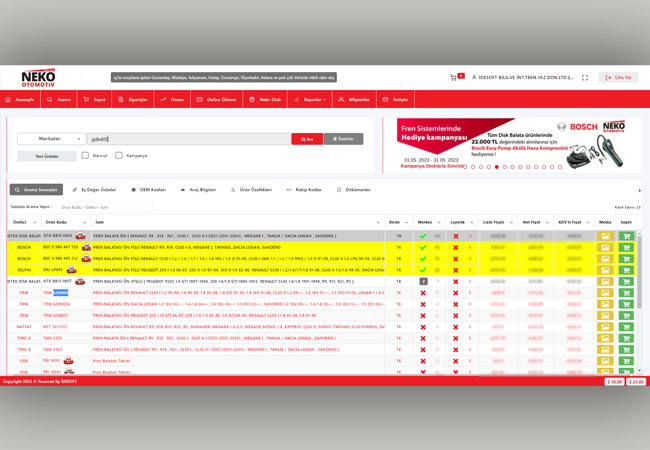Enable the Mevcut checkbox
Screen dimensions: 650x450
85,155
